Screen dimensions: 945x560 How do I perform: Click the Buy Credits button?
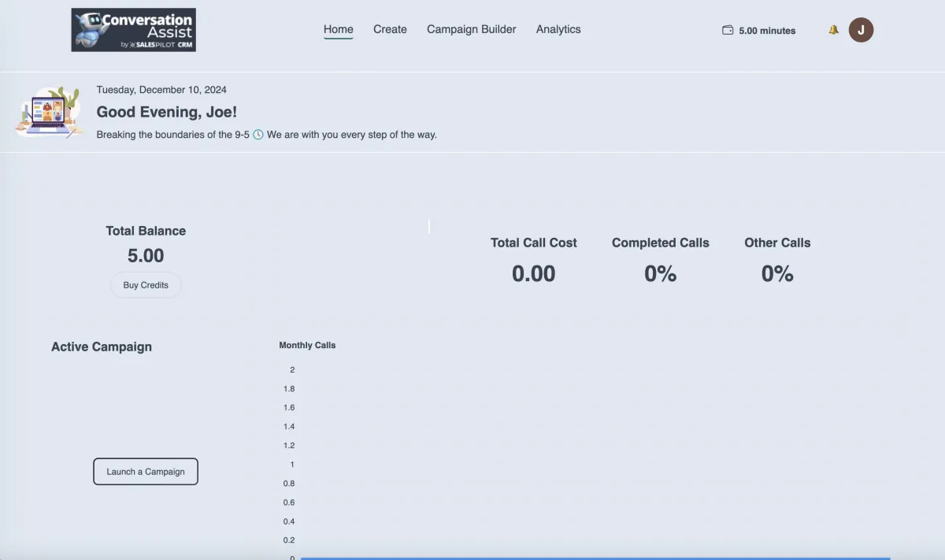click(x=146, y=285)
